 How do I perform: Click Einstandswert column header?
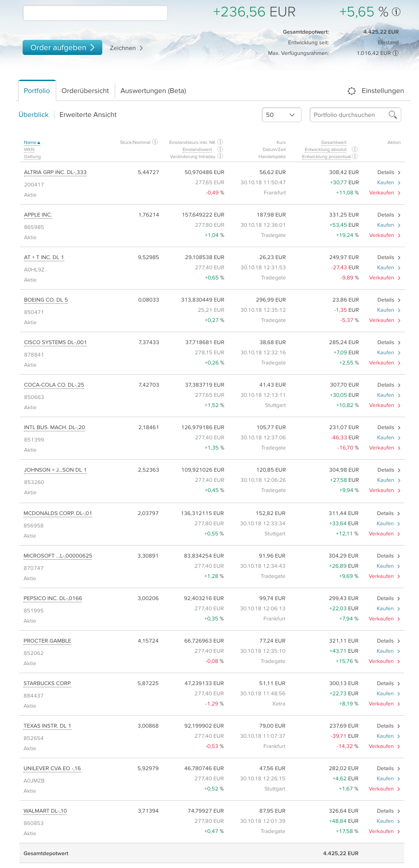point(197,149)
